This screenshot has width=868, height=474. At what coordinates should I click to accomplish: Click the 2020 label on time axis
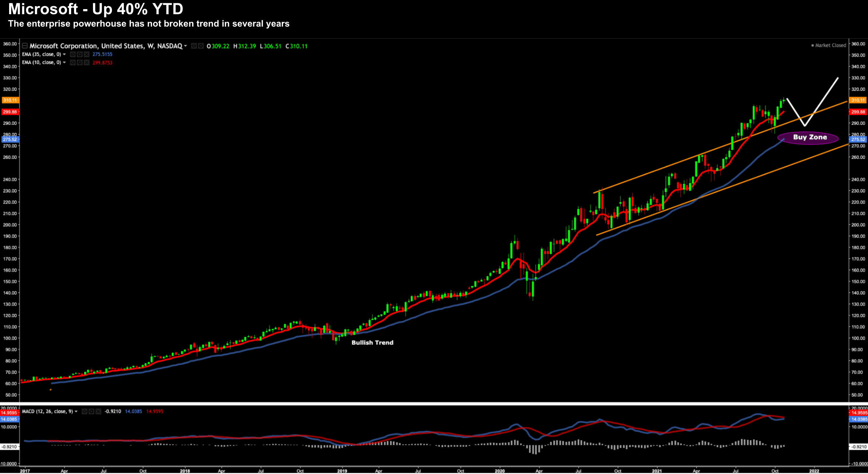[x=499, y=471]
